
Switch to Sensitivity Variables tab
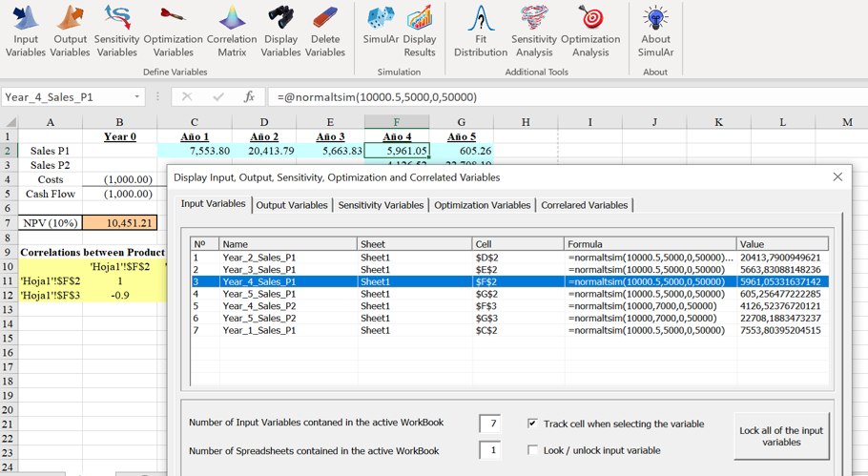coord(381,205)
